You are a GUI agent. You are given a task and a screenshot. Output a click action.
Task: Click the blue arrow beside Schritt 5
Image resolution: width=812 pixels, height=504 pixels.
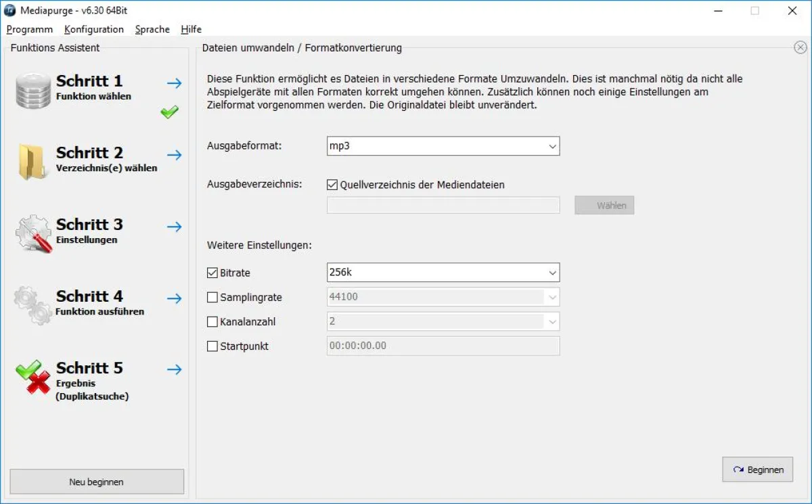pos(175,369)
